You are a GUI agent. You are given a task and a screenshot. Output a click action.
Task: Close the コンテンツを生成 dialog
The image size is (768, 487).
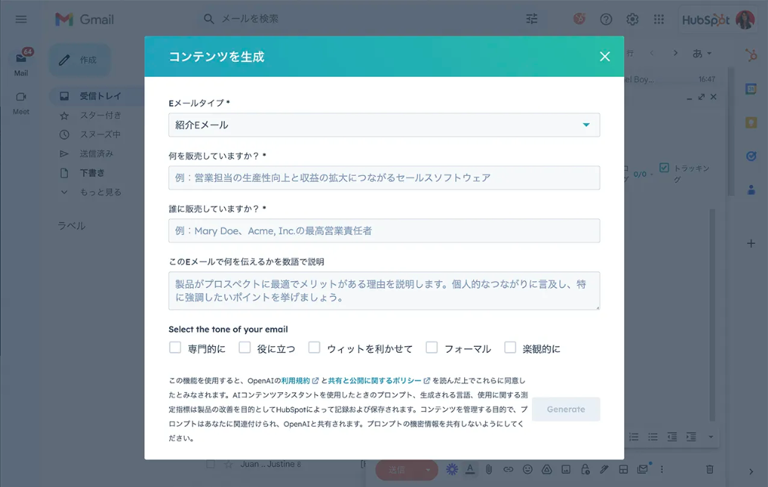pos(605,56)
